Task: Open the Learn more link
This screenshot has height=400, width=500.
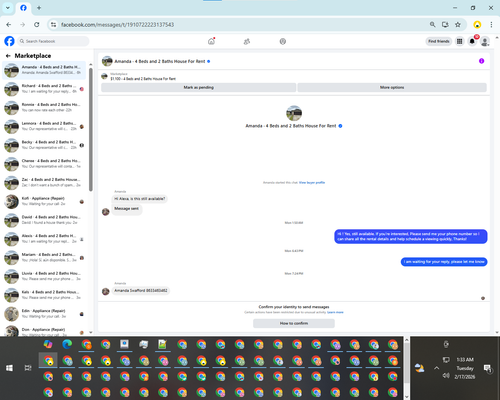Action: (x=335, y=312)
